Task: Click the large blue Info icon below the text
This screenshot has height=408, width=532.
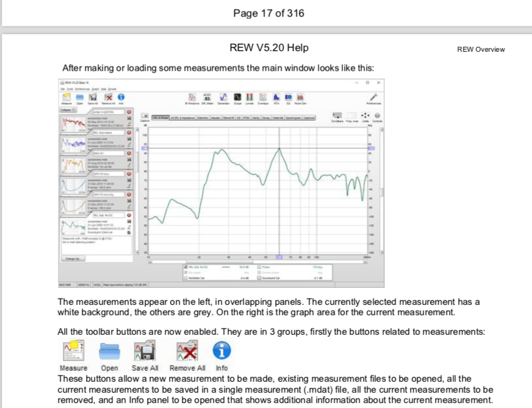Action: [x=221, y=351]
